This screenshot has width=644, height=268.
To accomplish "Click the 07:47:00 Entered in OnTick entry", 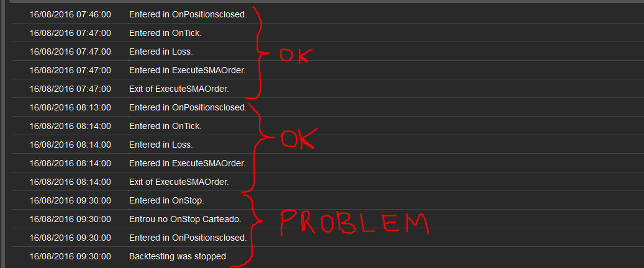I will point(328,33).
